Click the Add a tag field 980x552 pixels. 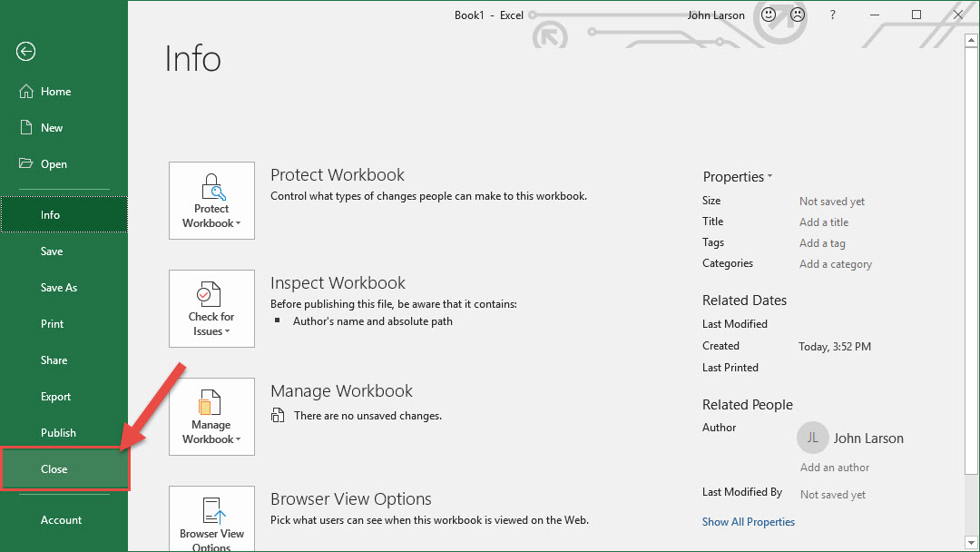tap(822, 243)
